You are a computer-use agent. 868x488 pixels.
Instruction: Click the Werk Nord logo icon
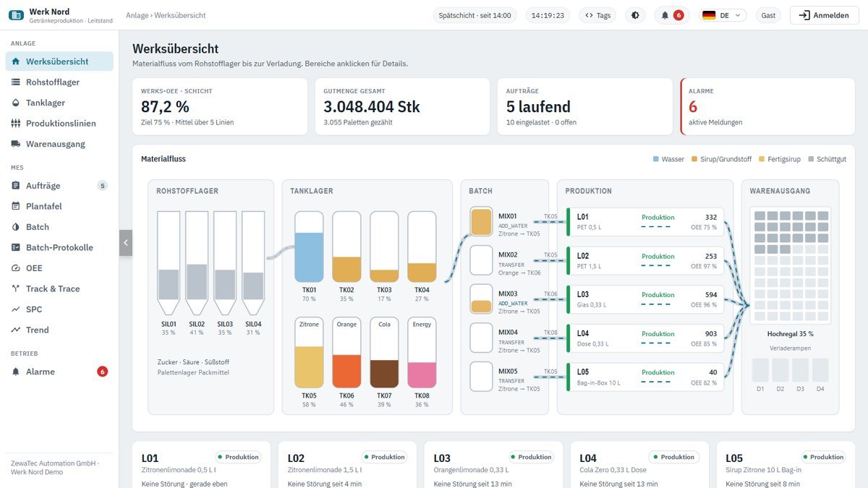coord(15,15)
